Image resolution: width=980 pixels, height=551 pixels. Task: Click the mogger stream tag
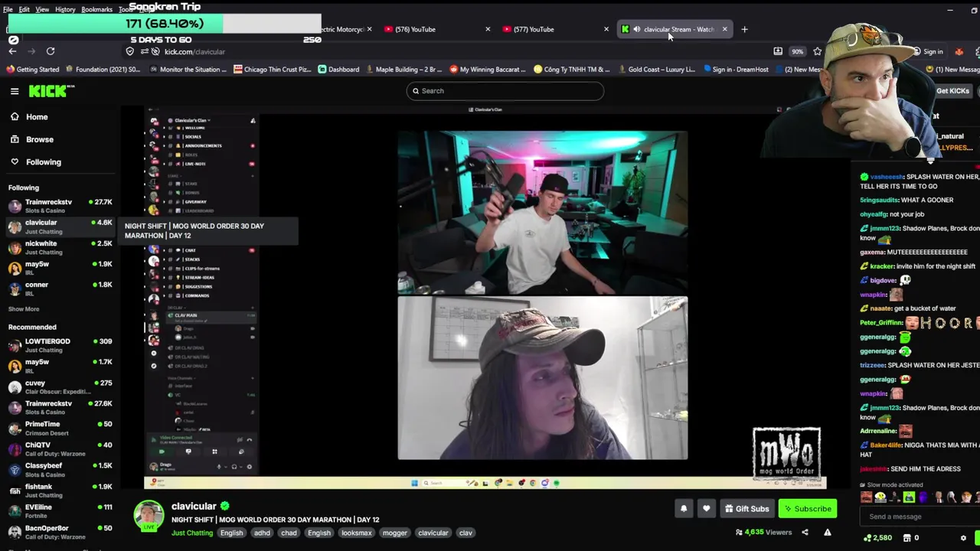click(x=395, y=533)
